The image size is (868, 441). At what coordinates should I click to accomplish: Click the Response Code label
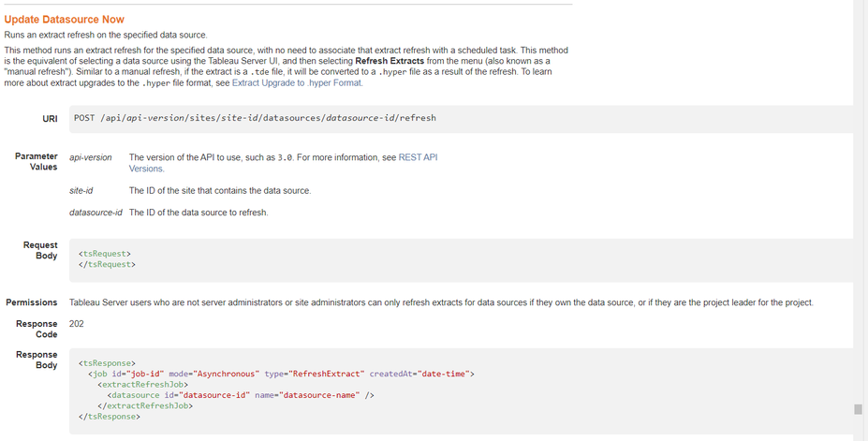[37, 330]
